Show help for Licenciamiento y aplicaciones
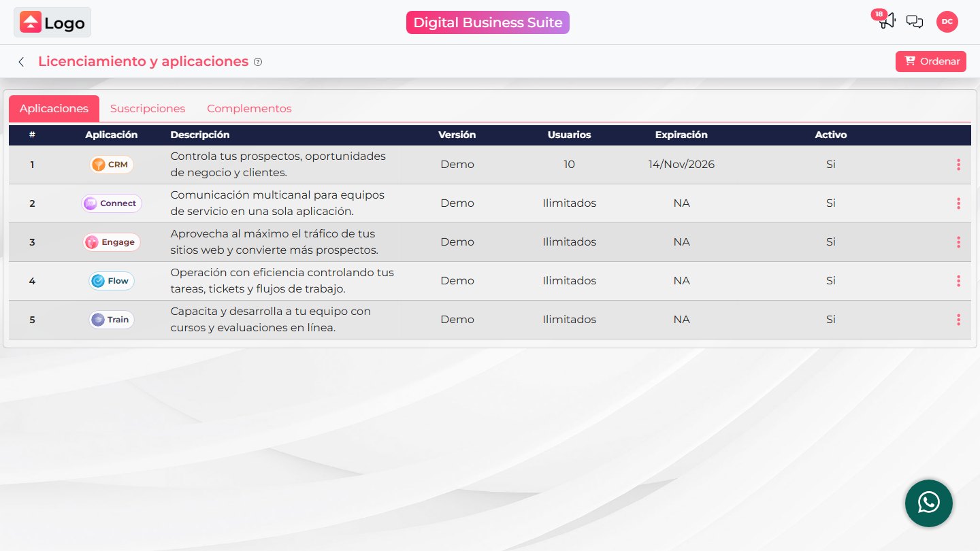The height and width of the screenshot is (551, 980). (x=258, y=62)
